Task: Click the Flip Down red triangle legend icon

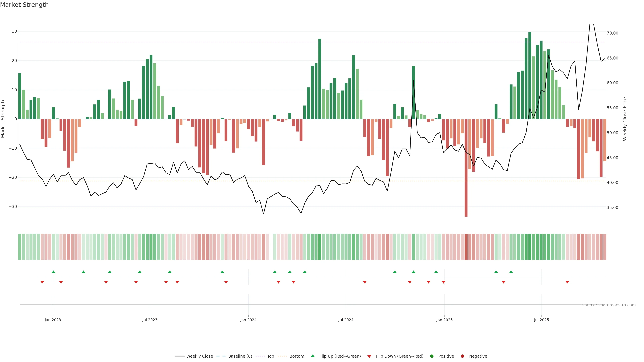Action: pyautogui.click(x=369, y=356)
